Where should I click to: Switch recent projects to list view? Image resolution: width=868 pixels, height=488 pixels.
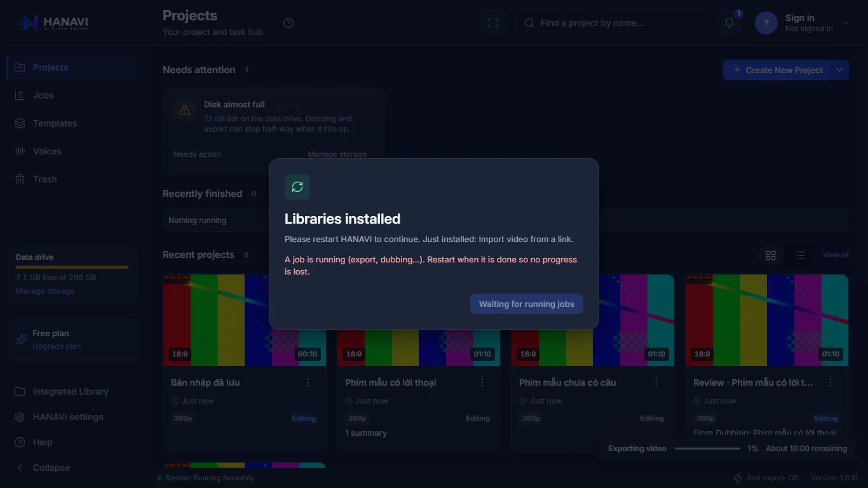click(x=800, y=255)
